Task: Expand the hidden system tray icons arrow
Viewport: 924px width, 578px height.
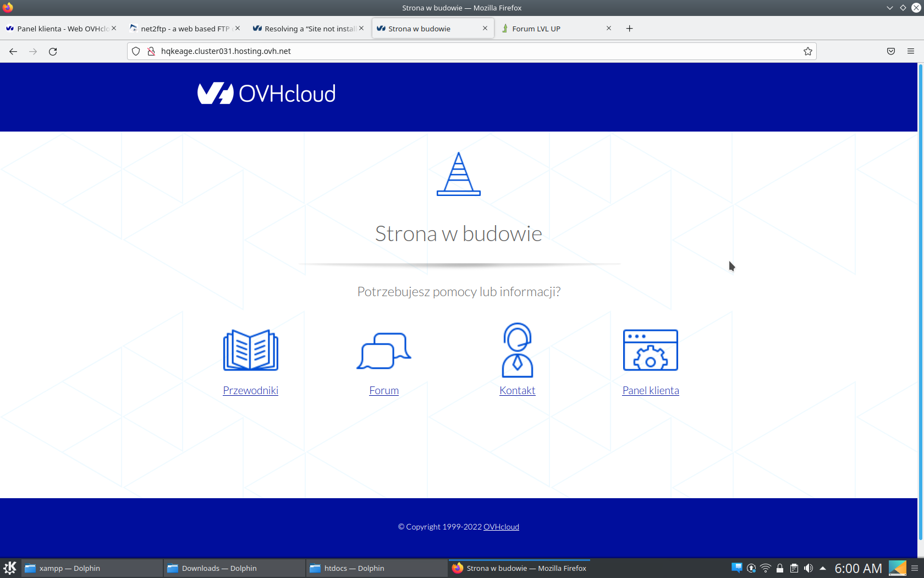Action: [x=823, y=568]
